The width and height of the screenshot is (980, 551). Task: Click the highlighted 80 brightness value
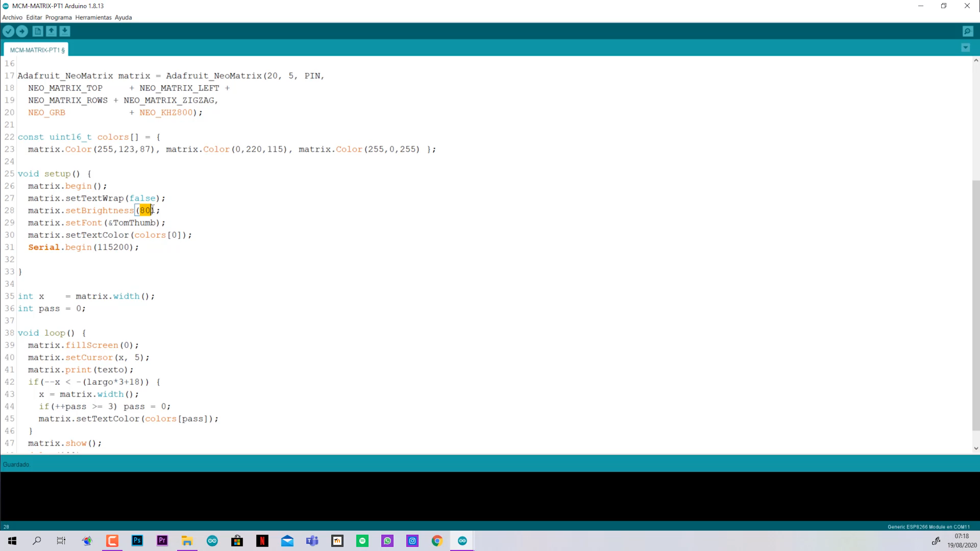145,210
